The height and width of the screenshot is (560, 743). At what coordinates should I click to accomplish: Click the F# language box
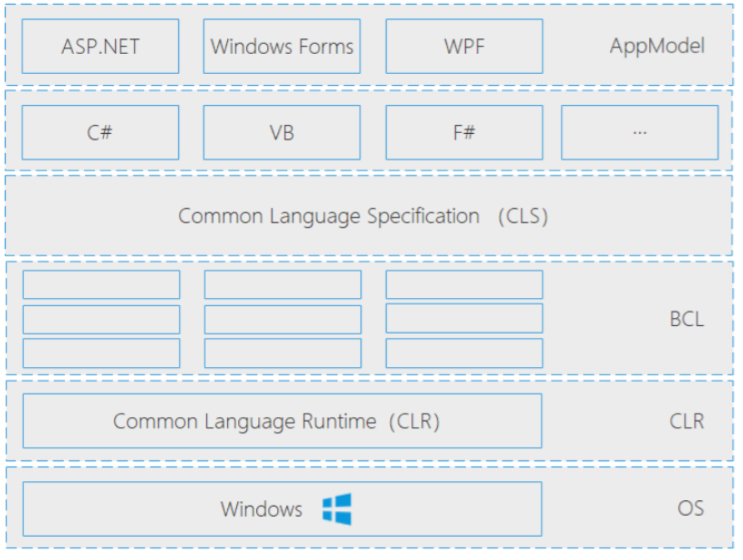click(x=463, y=132)
